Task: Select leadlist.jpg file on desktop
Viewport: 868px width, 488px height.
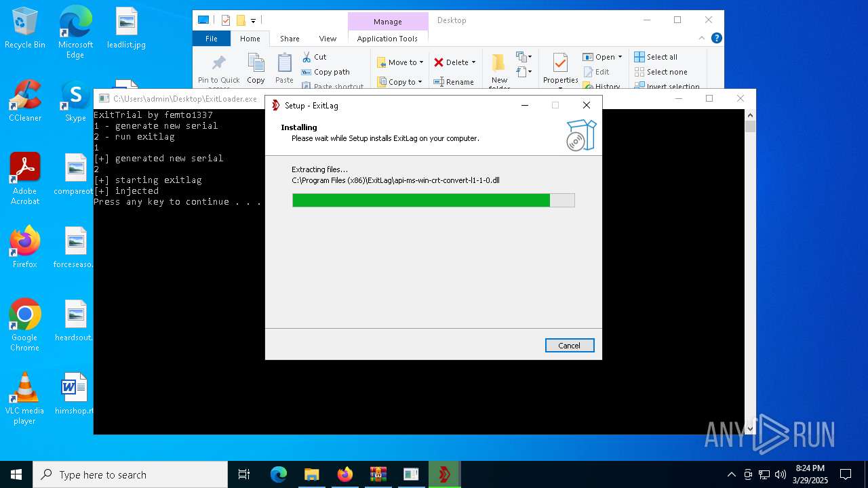Action: click(126, 28)
